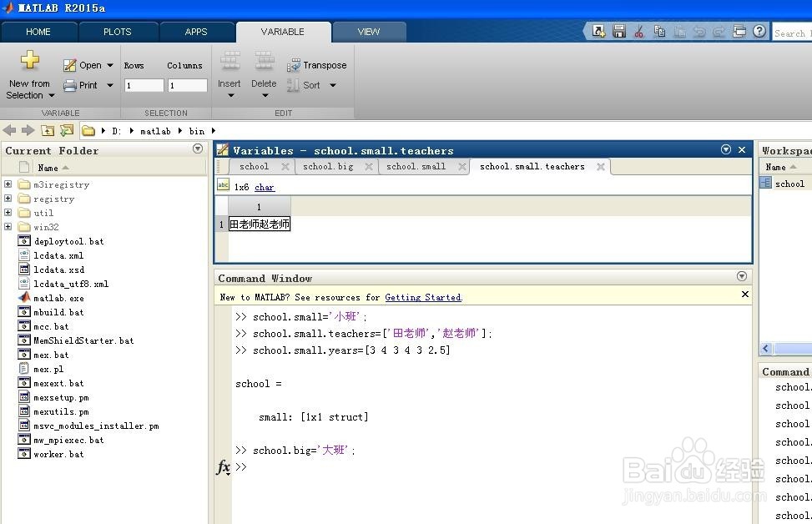Expand the win32 folder
812x524 pixels.
tap(8, 226)
